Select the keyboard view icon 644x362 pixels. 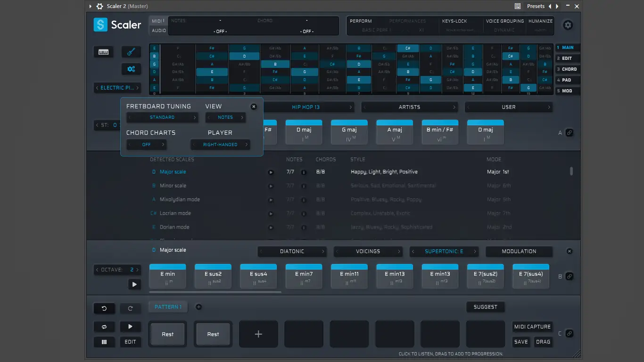[x=103, y=52]
